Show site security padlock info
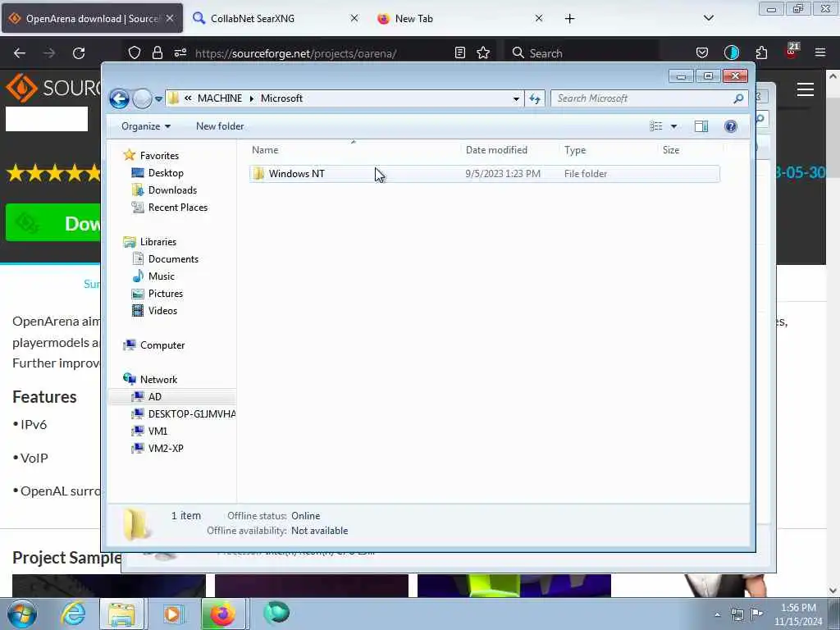Image resolution: width=840 pixels, height=630 pixels. point(157,53)
